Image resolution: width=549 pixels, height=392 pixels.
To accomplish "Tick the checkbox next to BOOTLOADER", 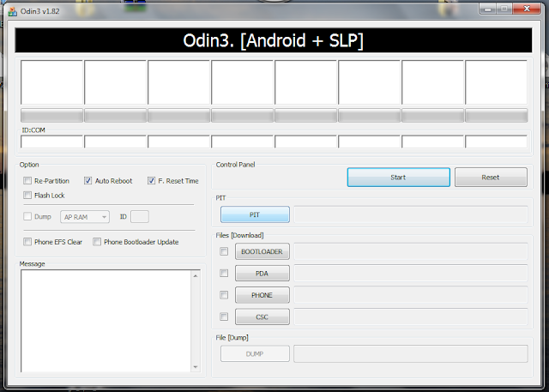I will click(x=224, y=251).
